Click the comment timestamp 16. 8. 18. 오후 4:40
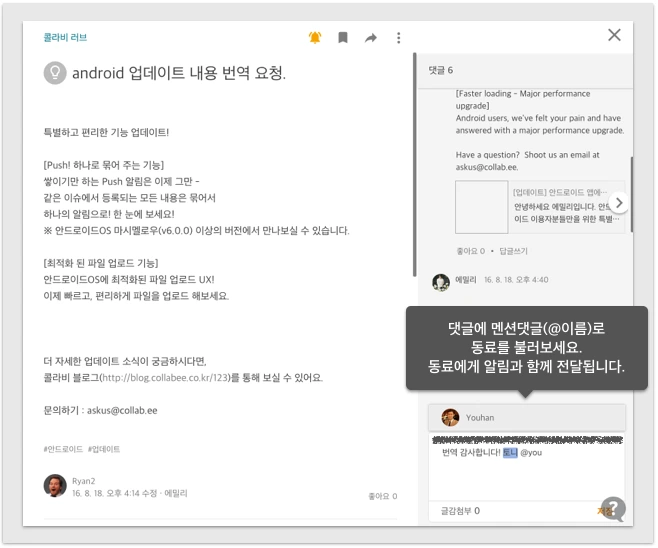The image size is (658, 548). point(516,280)
